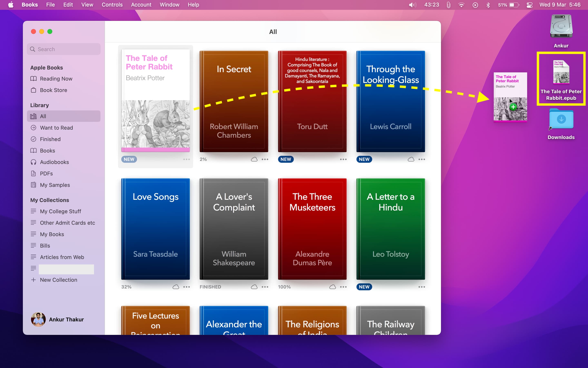Screen dimensions: 588x368
Task: Open options menu under Through the Looking-Glass
Action: coord(422,159)
